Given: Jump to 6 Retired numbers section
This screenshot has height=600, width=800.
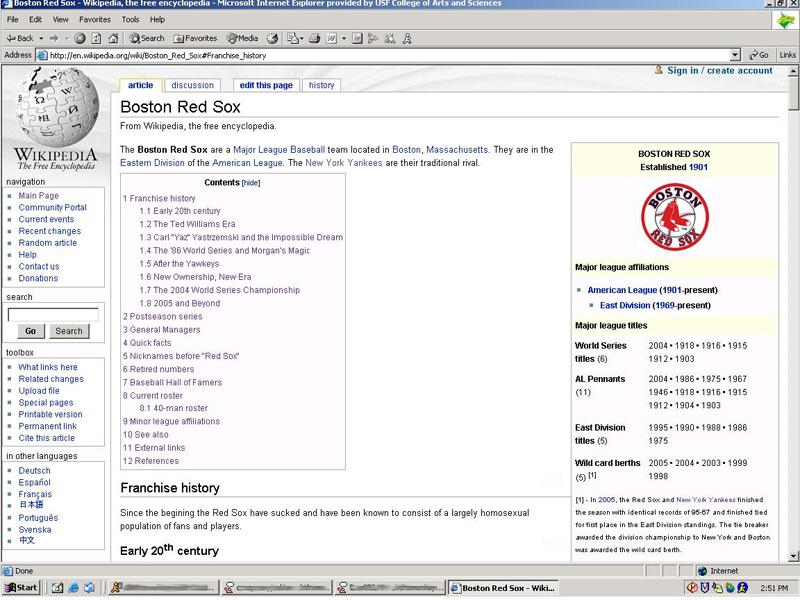Looking at the screenshot, I should point(158,369).
